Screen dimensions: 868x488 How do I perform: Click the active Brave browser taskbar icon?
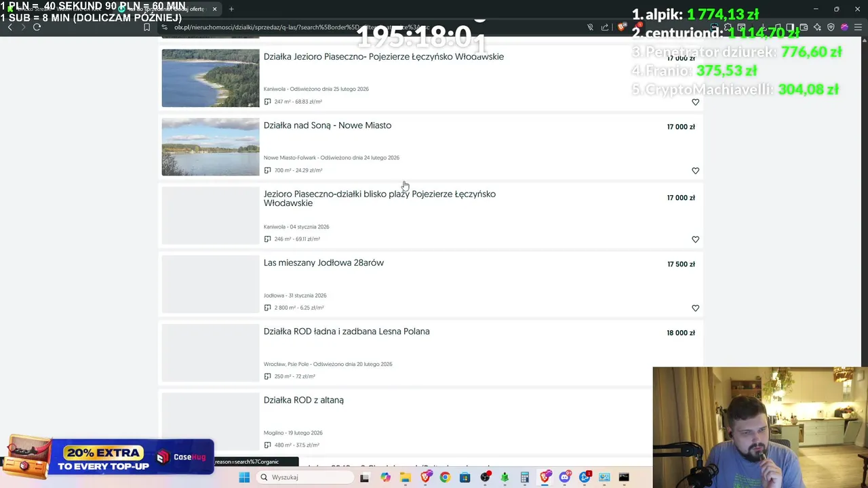coord(545,477)
